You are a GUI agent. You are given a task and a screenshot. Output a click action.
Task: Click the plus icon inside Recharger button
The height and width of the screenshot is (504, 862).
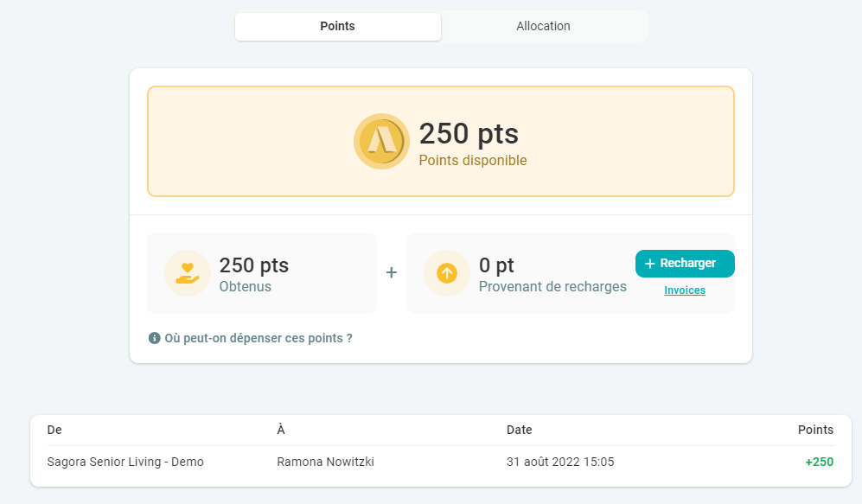tap(650, 264)
